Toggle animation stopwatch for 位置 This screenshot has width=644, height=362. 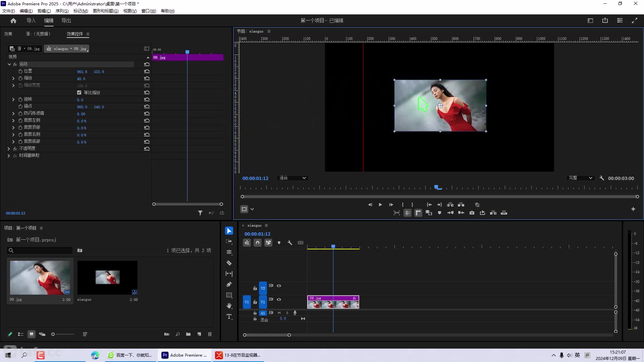(x=20, y=71)
